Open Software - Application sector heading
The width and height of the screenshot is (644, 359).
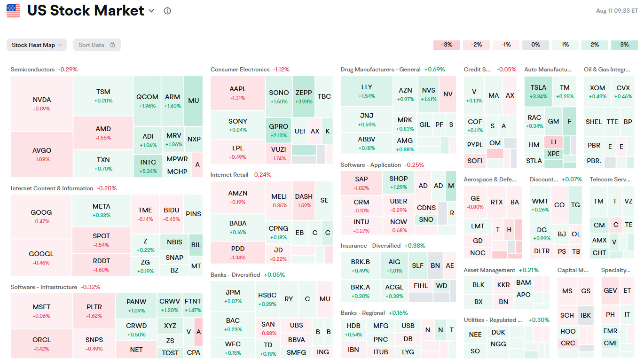[x=371, y=165]
